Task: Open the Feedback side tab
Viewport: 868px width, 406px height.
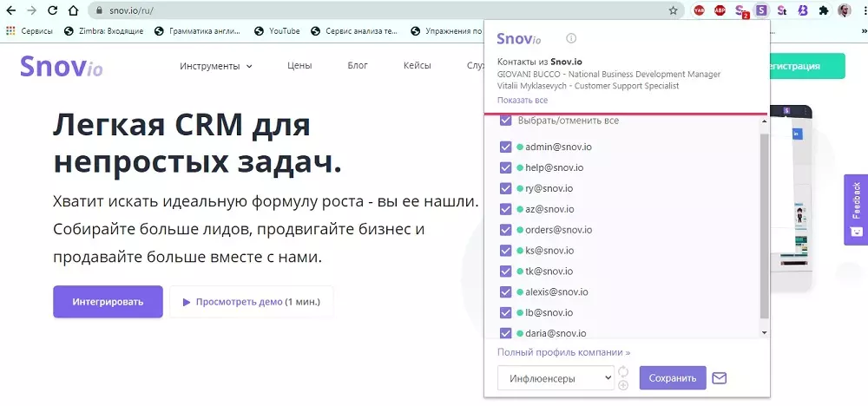Action: point(856,210)
